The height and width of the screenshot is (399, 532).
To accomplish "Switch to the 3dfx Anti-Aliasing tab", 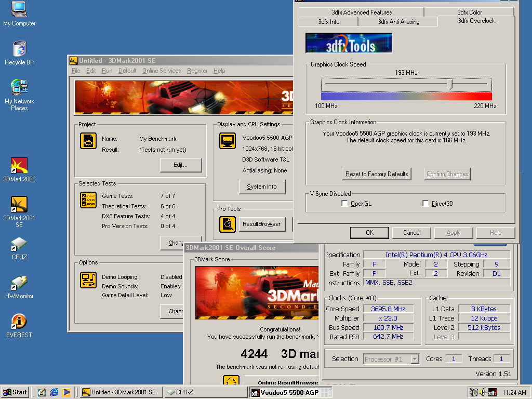I will [x=398, y=22].
